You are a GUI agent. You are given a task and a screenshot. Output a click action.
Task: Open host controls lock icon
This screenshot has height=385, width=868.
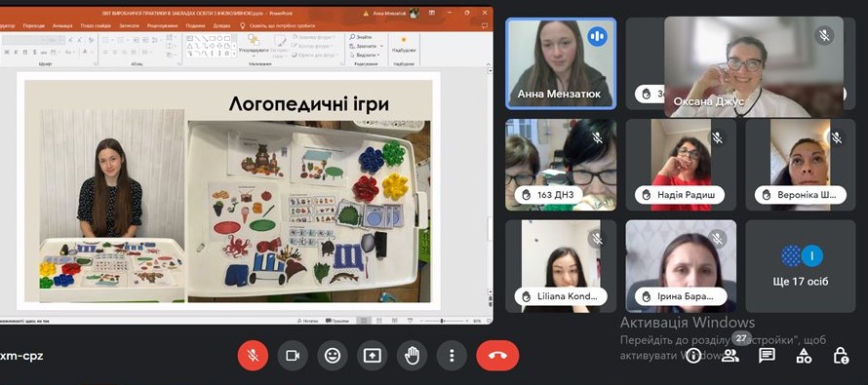[x=841, y=356]
